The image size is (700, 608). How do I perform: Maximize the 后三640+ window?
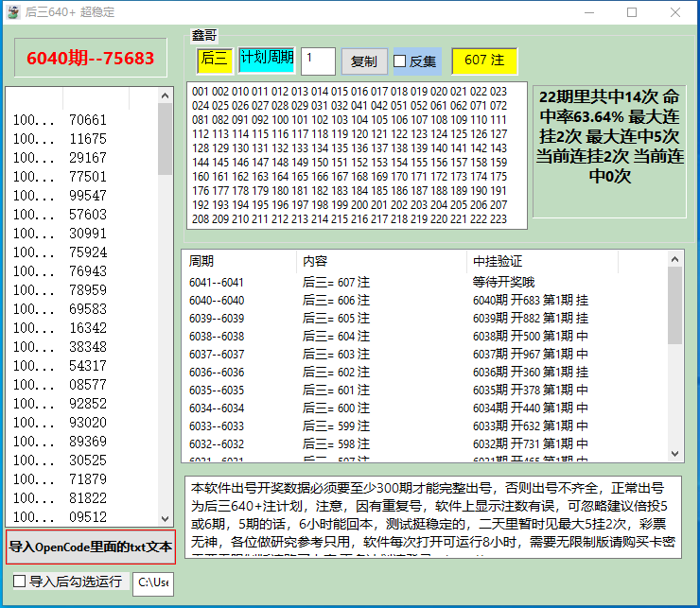pyautogui.click(x=632, y=12)
